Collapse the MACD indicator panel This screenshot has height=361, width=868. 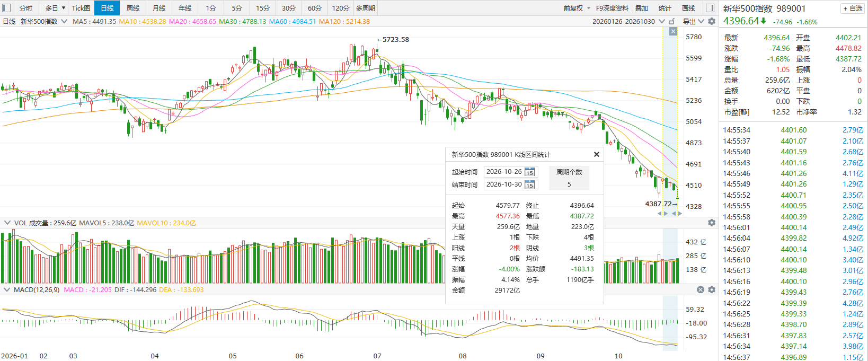(x=7, y=289)
